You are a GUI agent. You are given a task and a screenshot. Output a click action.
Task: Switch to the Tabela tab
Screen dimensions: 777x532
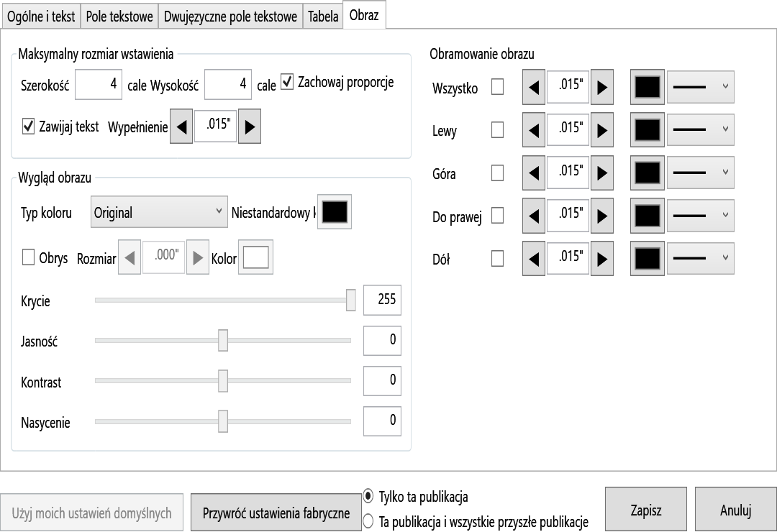[x=323, y=17]
